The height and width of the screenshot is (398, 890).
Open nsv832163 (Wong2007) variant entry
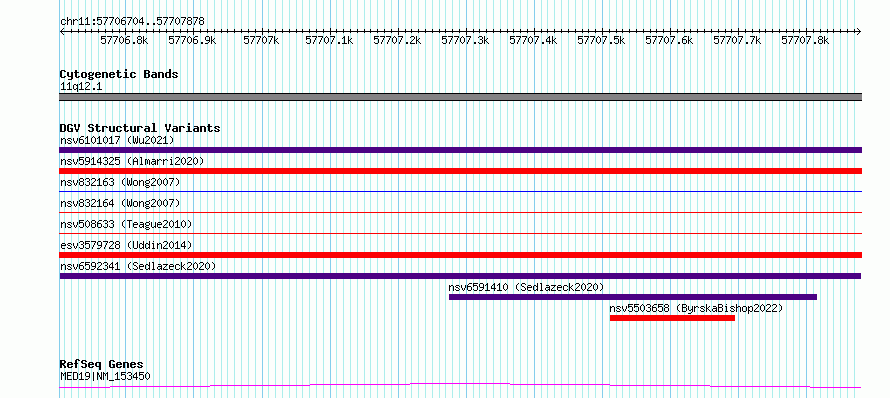tap(120, 182)
